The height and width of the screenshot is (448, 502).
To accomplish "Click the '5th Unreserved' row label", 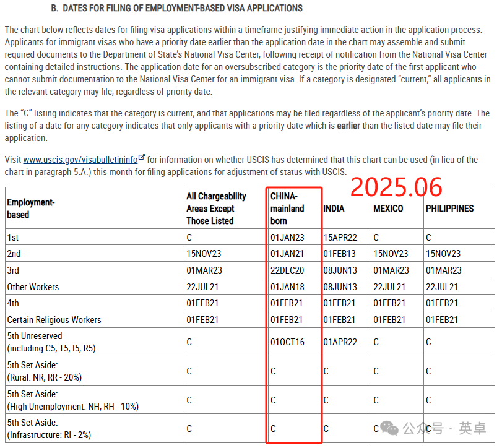I will coord(51,342).
